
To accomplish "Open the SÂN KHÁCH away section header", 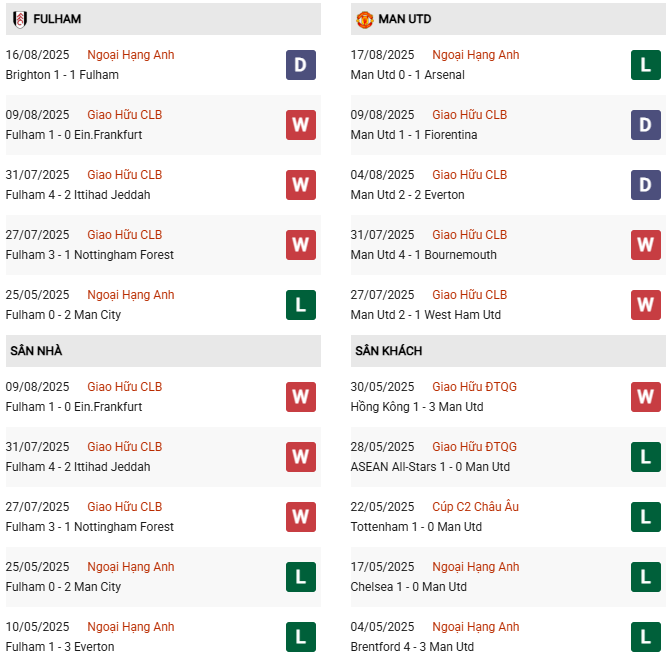I will (388, 351).
